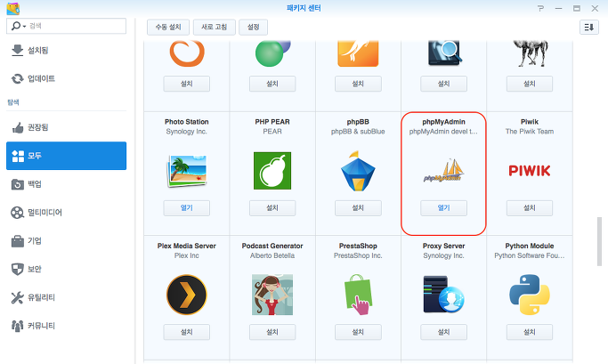Viewport: 608px width, 364px height.
Task: Click the orange kangaroo package icon
Action: 358,53
